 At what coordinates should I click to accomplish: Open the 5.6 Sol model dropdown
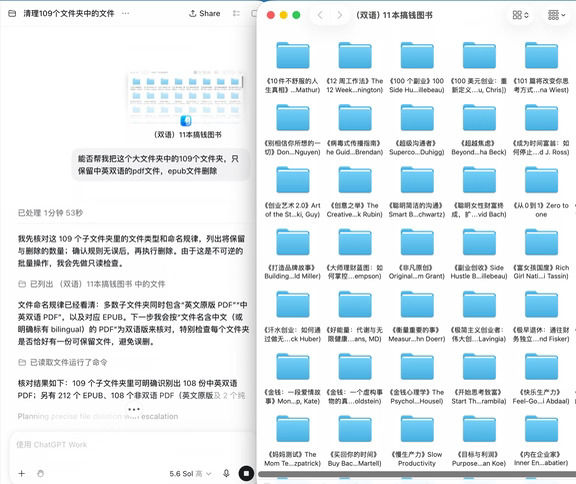click(190, 474)
